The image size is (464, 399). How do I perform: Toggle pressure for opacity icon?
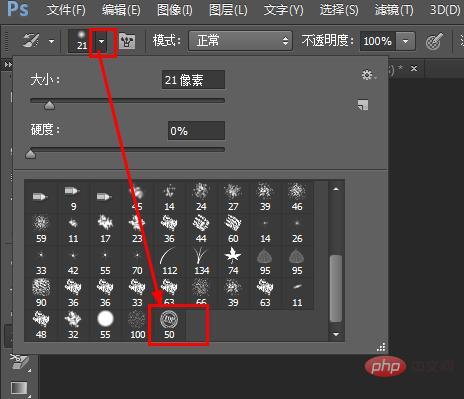[x=434, y=41]
